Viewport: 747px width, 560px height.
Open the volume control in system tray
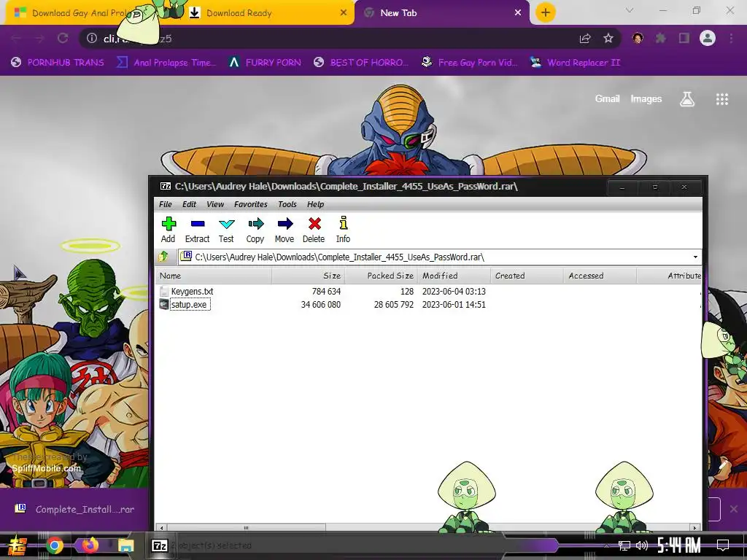642,545
